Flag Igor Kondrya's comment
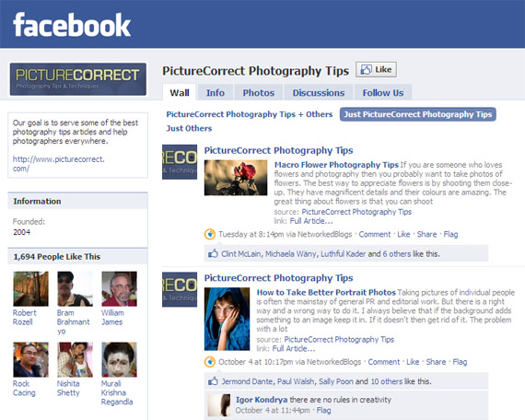 [x=323, y=410]
